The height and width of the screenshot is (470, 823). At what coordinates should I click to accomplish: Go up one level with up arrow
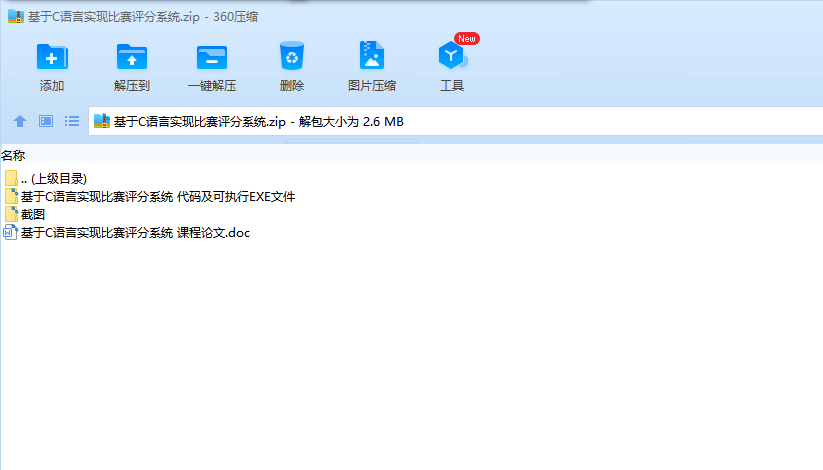click(20, 121)
